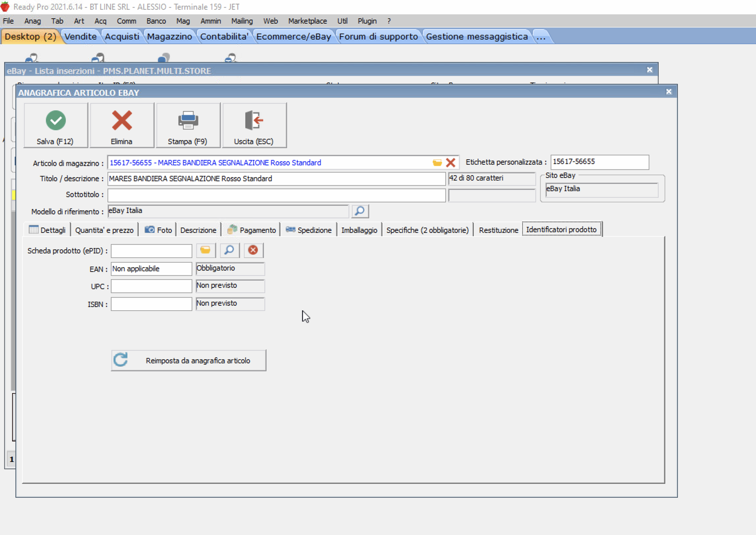Close the Anagrafica Articolo eBay dialog
Viewport: 756px width, 535px height.
(x=669, y=91)
